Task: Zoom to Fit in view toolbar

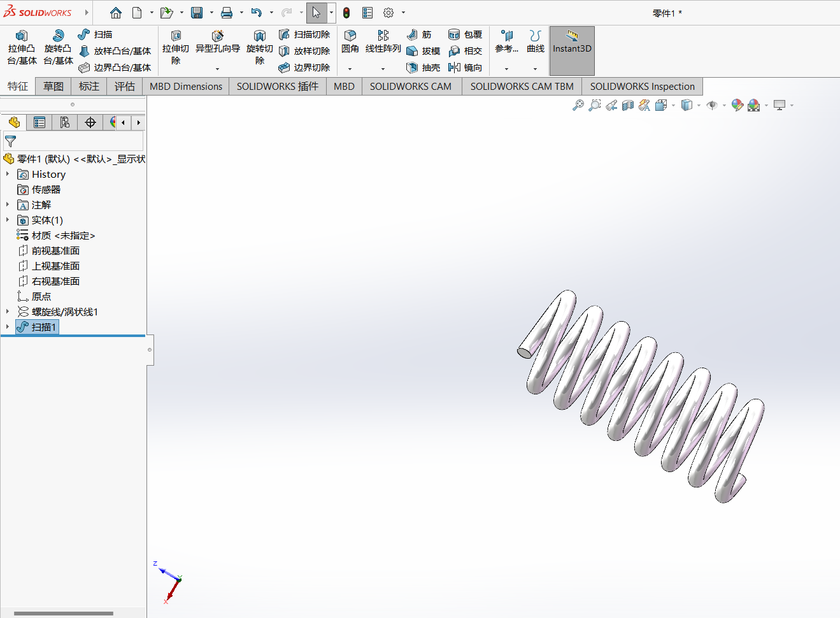Action: coord(578,105)
